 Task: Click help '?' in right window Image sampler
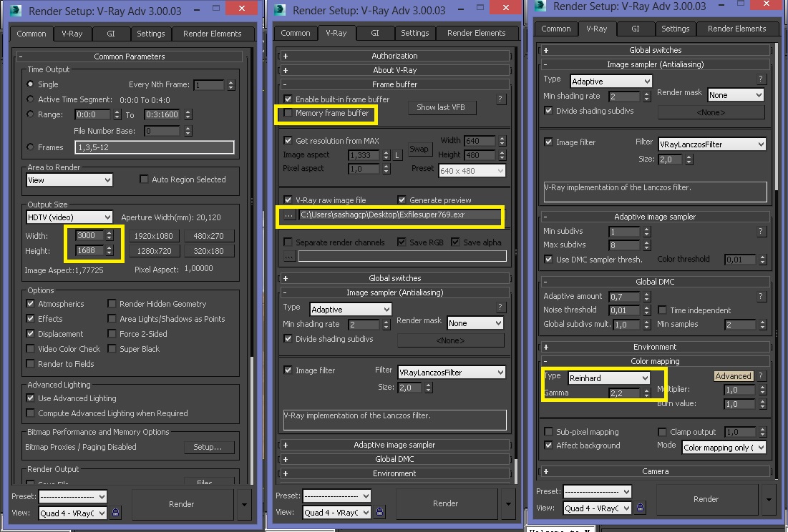point(760,79)
